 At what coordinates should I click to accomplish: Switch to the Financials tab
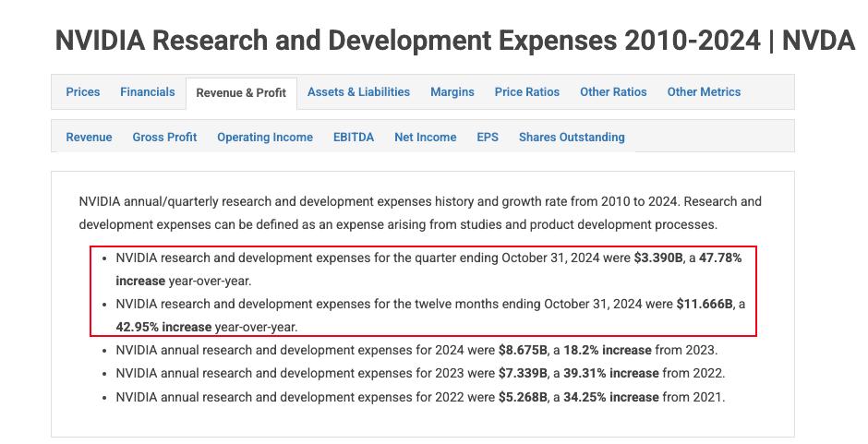click(147, 92)
